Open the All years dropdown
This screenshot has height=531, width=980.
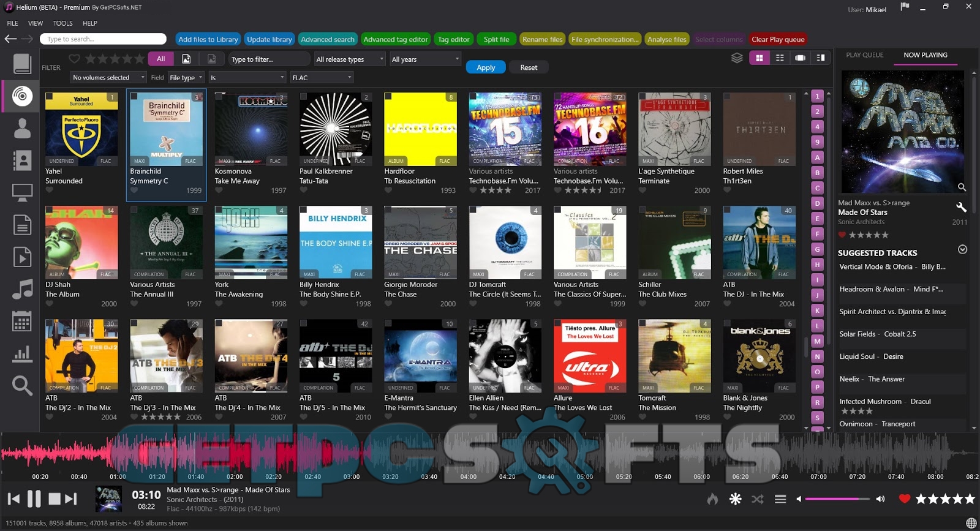tap(425, 59)
